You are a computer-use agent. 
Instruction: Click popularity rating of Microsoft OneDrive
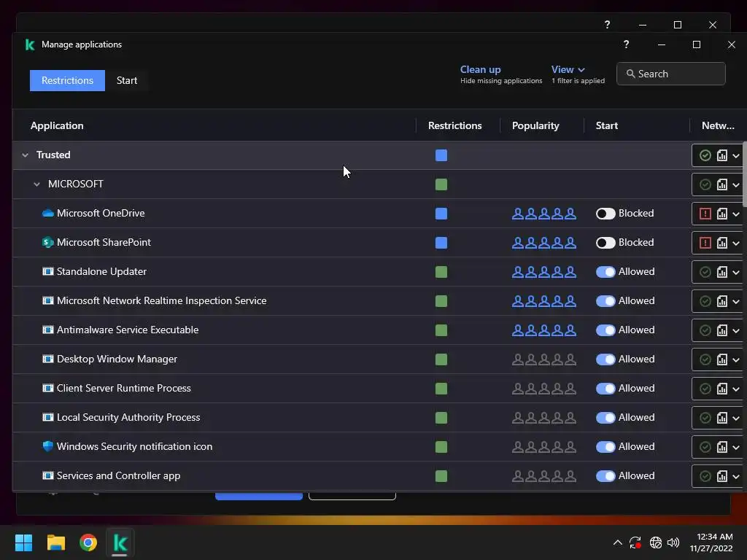tap(543, 214)
